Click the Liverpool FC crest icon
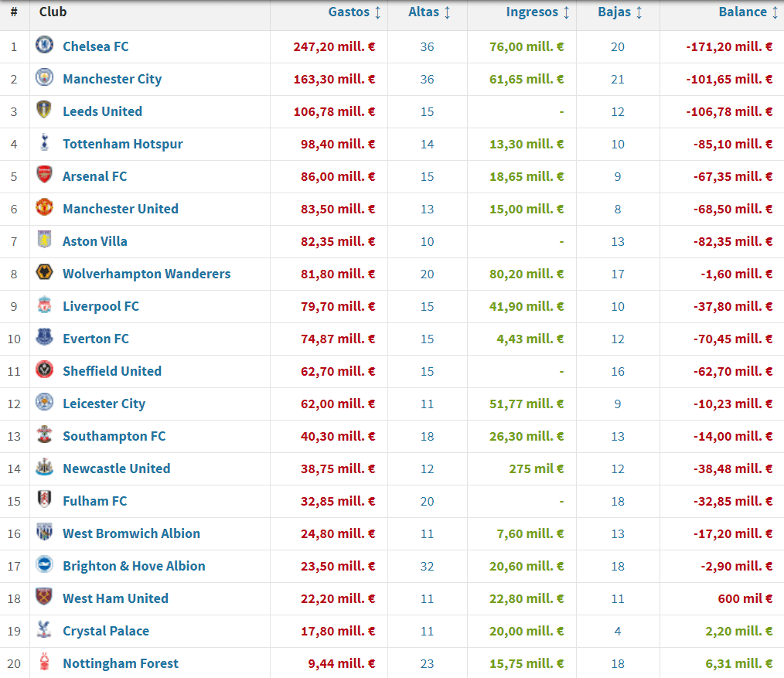The image size is (784, 678). [x=44, y=305]
